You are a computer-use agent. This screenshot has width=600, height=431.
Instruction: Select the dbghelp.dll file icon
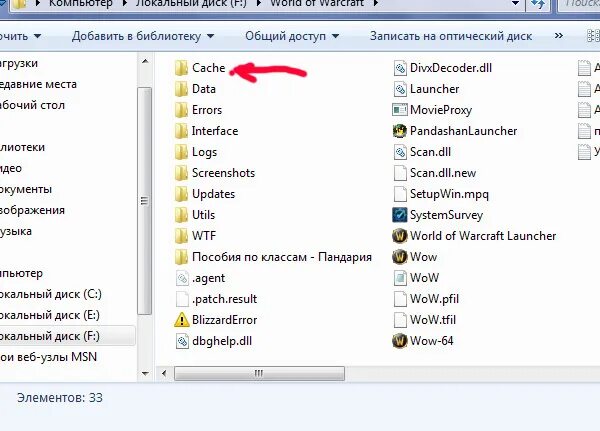pyautogui.click(x=182, y=341)
